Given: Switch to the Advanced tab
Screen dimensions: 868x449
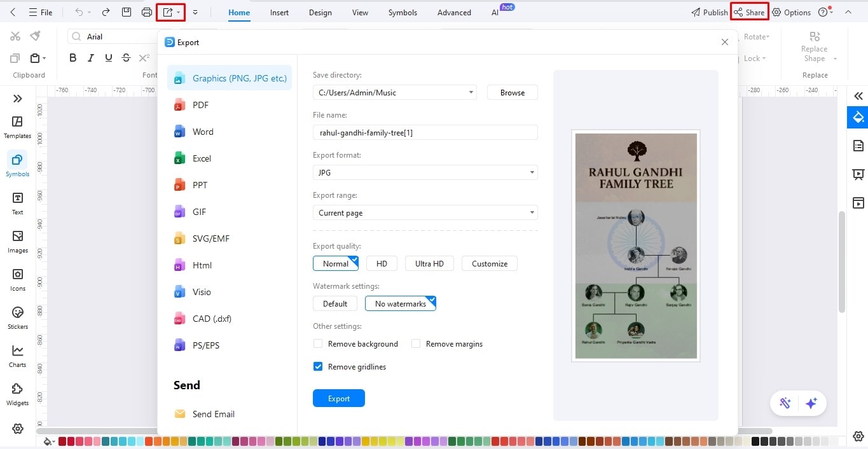Looking at the screenshot, I should [x=453, y=12].
